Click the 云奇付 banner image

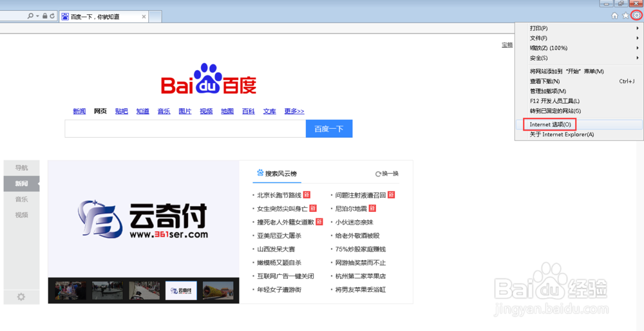tap(144, 219)
